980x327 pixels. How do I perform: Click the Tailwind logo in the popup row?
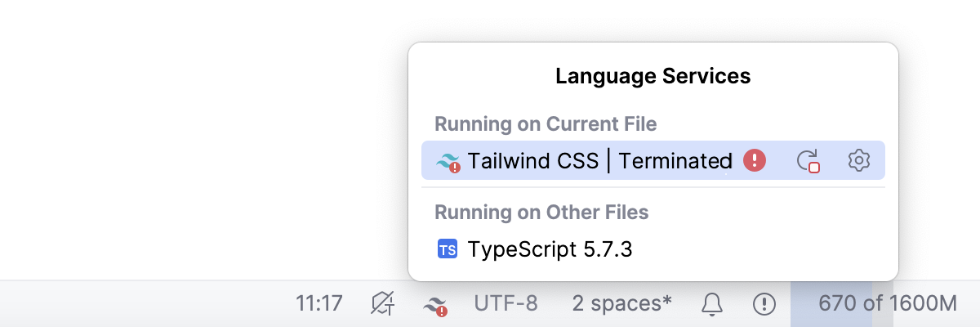coord(448,161)
